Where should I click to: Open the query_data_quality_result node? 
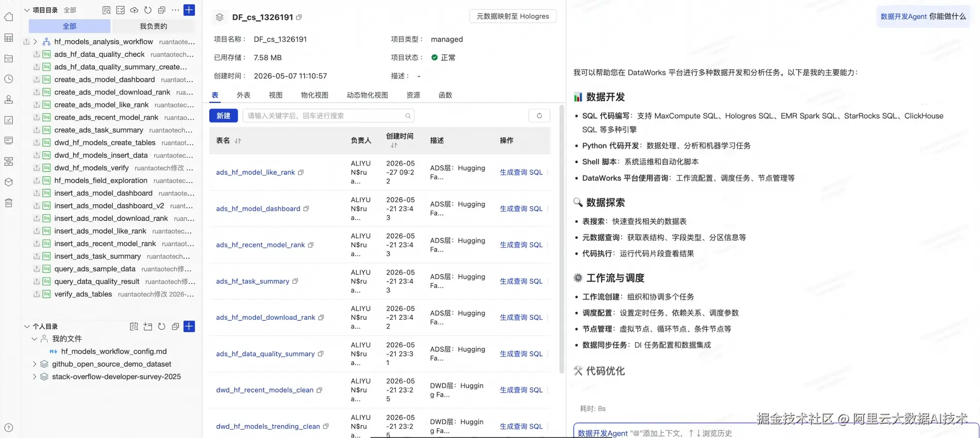coord(97,282)
